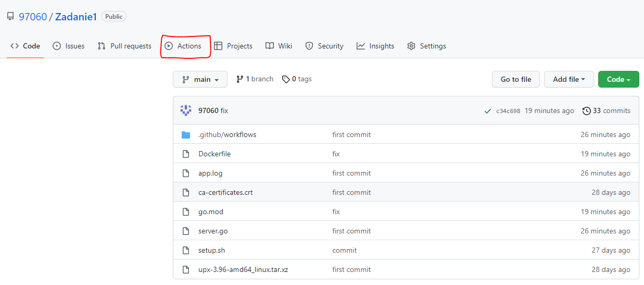This screenshot has height=285, width=644.
Task: Click the server.go file icon
Action: click(x=186, y=231)
